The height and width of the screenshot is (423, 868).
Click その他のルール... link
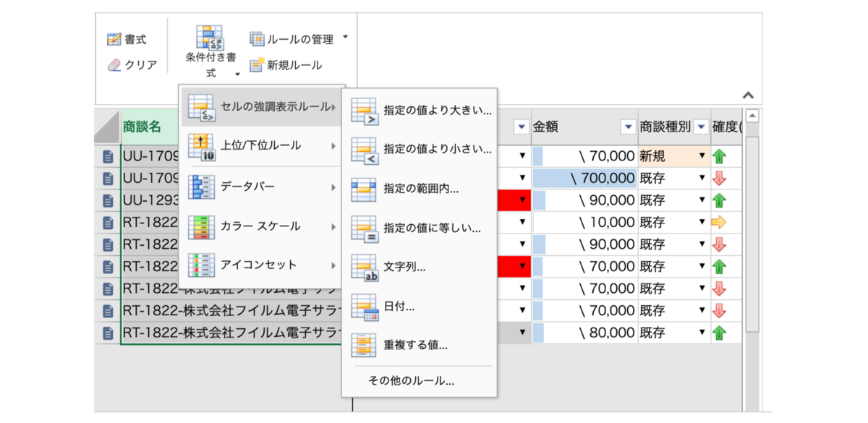coord(411,380)
